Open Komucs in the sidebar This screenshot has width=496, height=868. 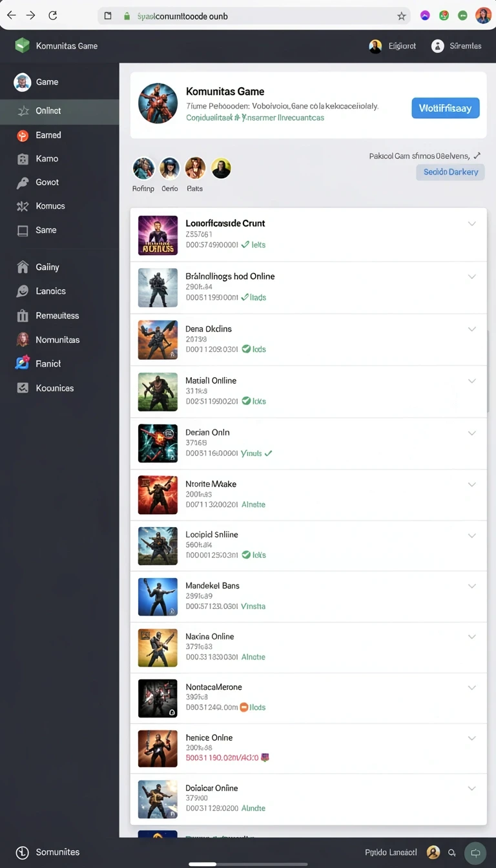[x=59, y=206]
